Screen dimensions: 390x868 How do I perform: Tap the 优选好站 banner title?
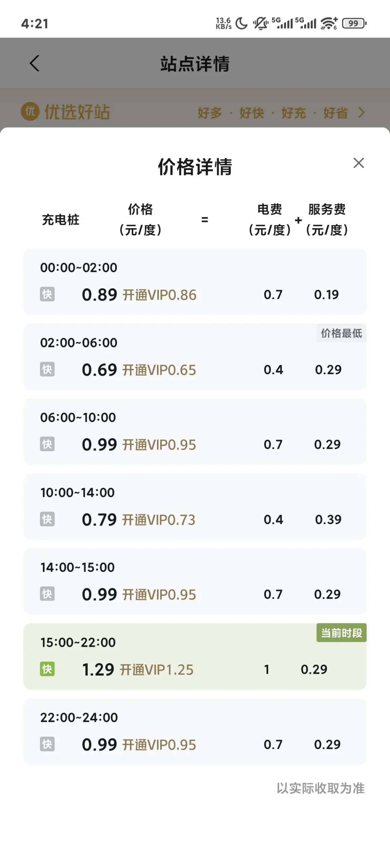point(77,112)
